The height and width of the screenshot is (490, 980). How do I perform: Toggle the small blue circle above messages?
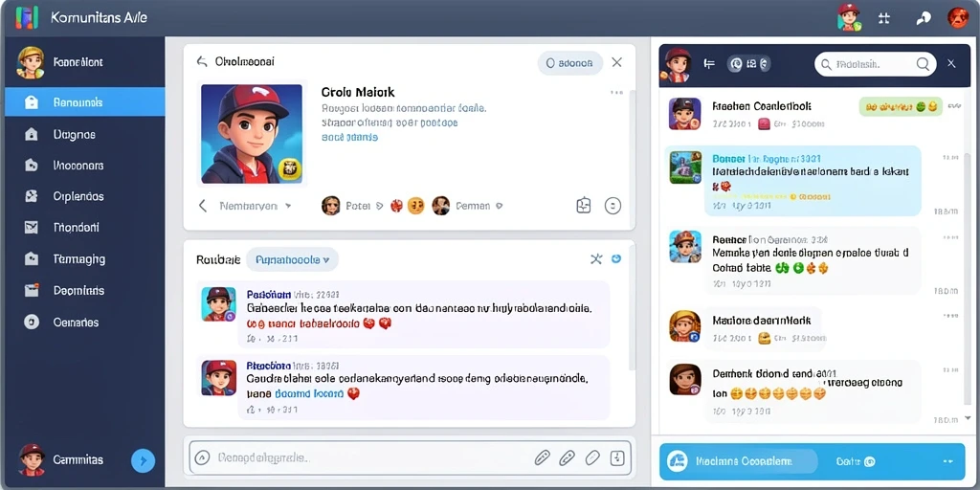[616, 258]
